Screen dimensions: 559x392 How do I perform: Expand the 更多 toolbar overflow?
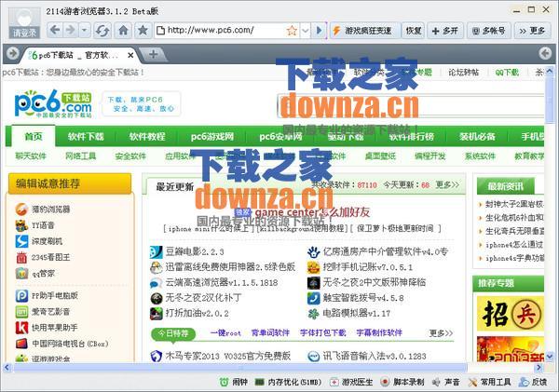coord(533,31)
